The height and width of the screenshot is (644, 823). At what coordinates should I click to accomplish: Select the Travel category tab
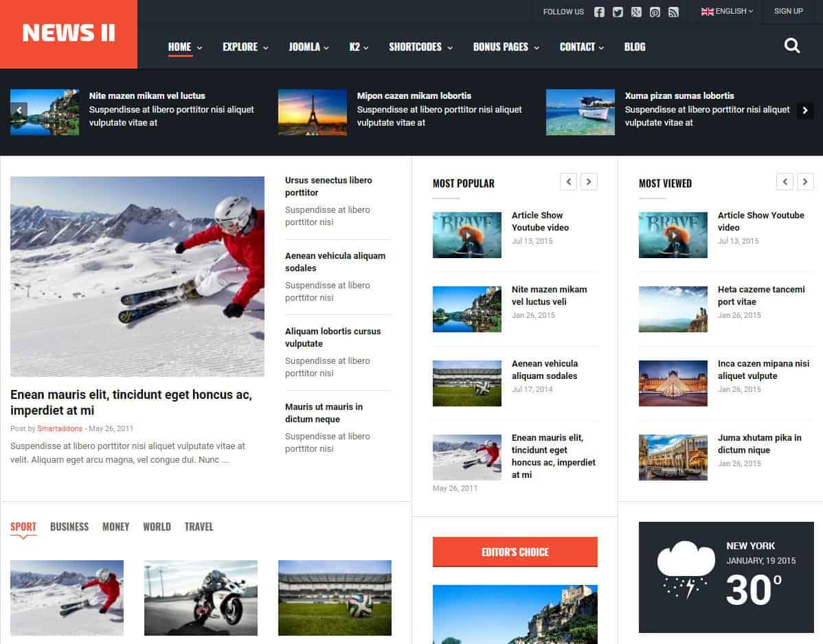(199, 527)
